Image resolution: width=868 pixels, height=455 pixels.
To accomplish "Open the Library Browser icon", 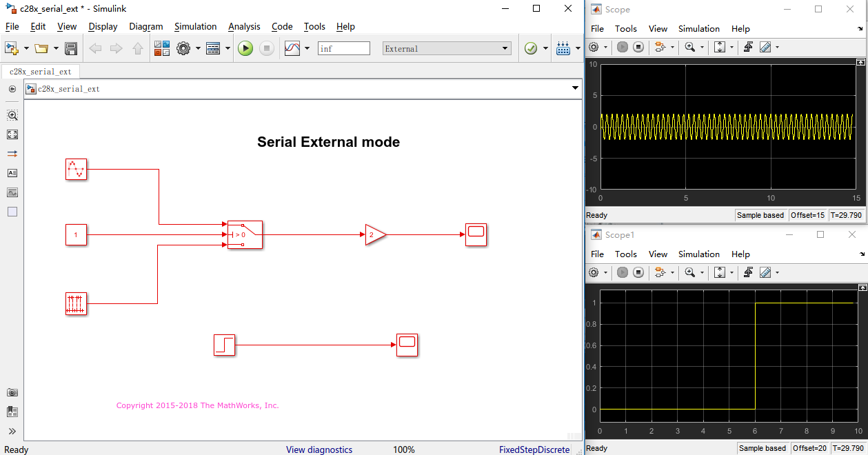I will 162,48.
